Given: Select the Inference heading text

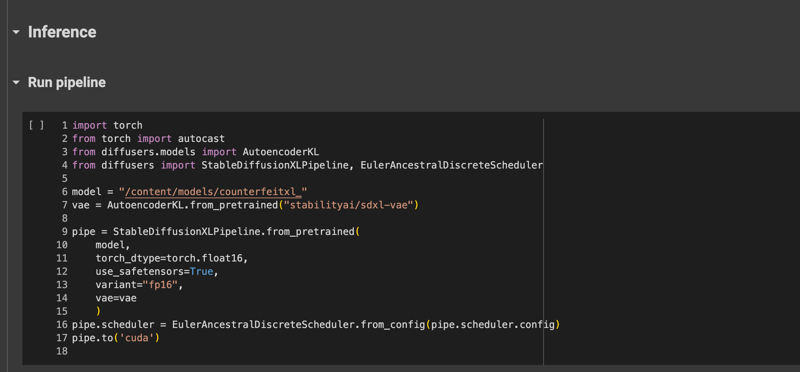Looking at the screenshot, I should (x=62, y=32).
